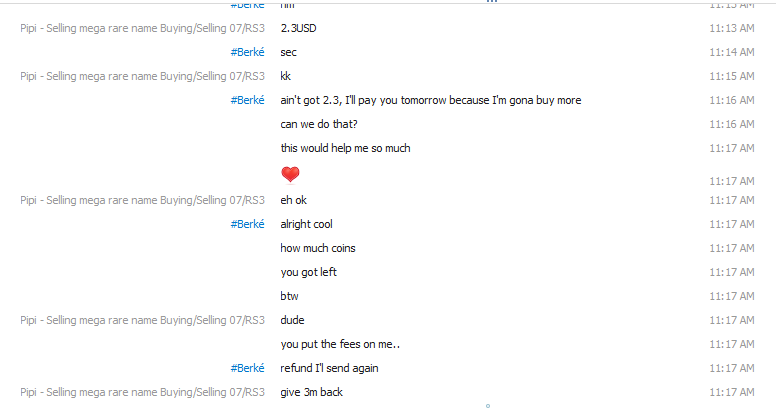Click Pipi's sender name beside "eh ok"

[x=142, y=200]
